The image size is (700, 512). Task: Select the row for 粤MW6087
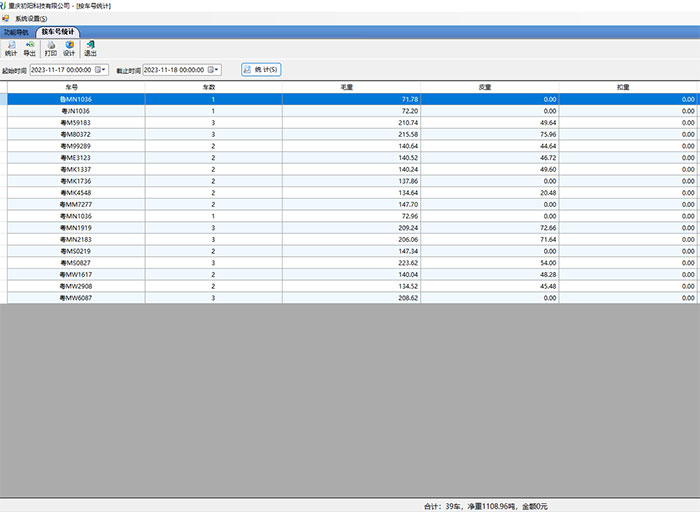click(x=76, y=297)
